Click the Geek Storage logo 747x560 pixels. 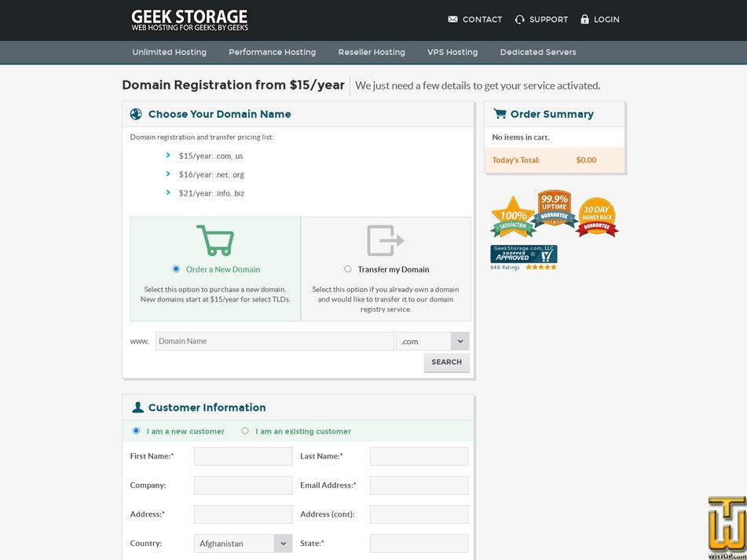(x=189, y=20)
